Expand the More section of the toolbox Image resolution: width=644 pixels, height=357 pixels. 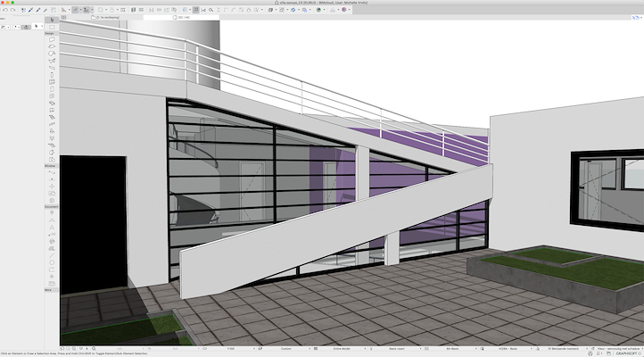point(49,290)
